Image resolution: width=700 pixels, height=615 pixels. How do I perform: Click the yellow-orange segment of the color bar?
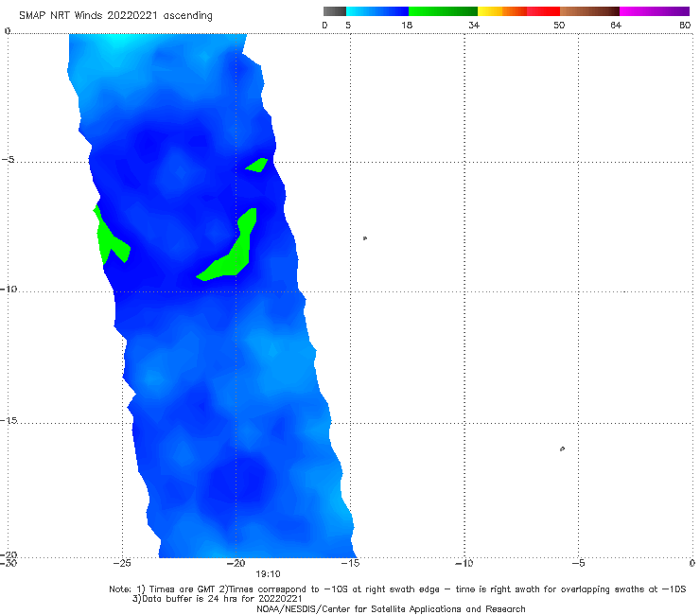tap(502, 11)
